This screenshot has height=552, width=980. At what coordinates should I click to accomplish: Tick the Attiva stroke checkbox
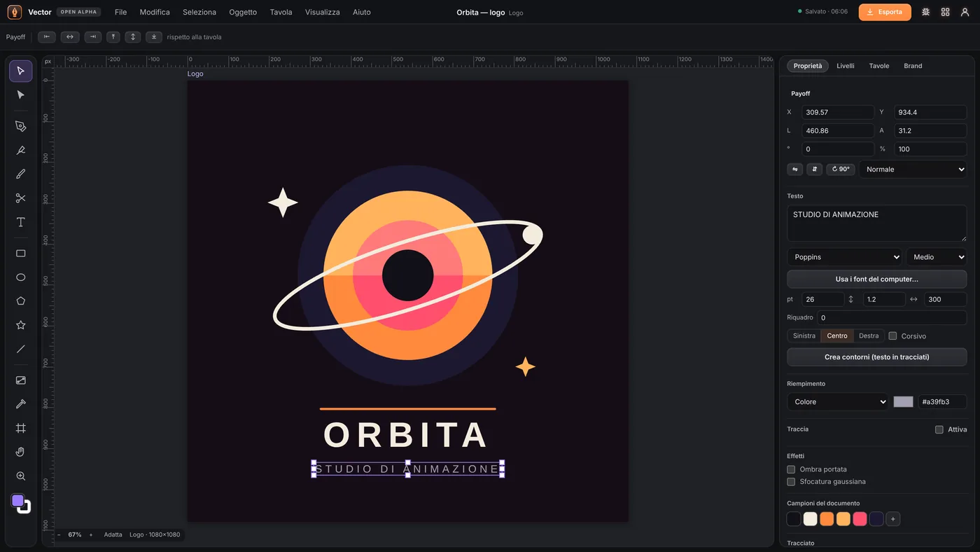click(x=939, y=429)
